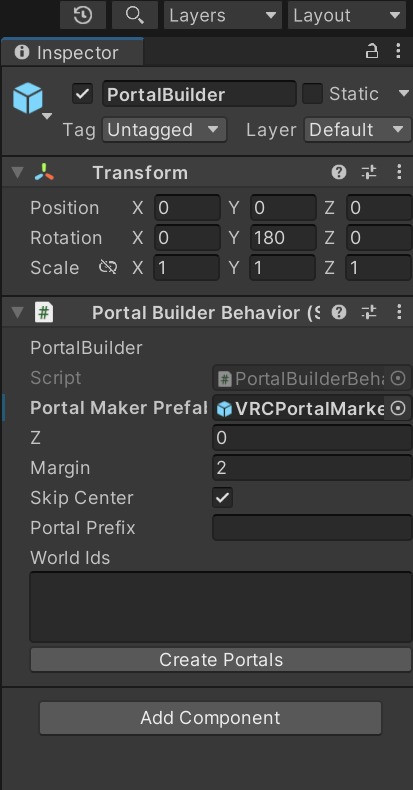
Task: Open the Layers dropdown
Action: pyautogui.click(x=223, y=15)
